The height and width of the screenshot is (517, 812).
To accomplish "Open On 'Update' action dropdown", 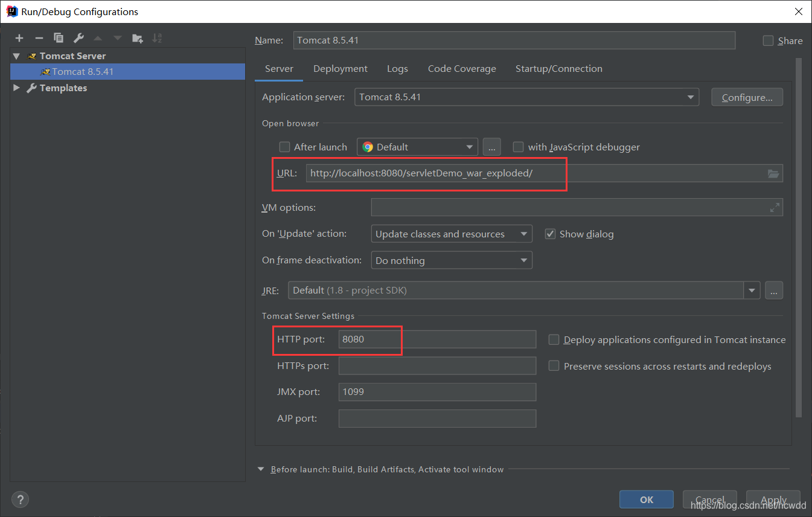I will pyautogui.click(x=452, y=234).
